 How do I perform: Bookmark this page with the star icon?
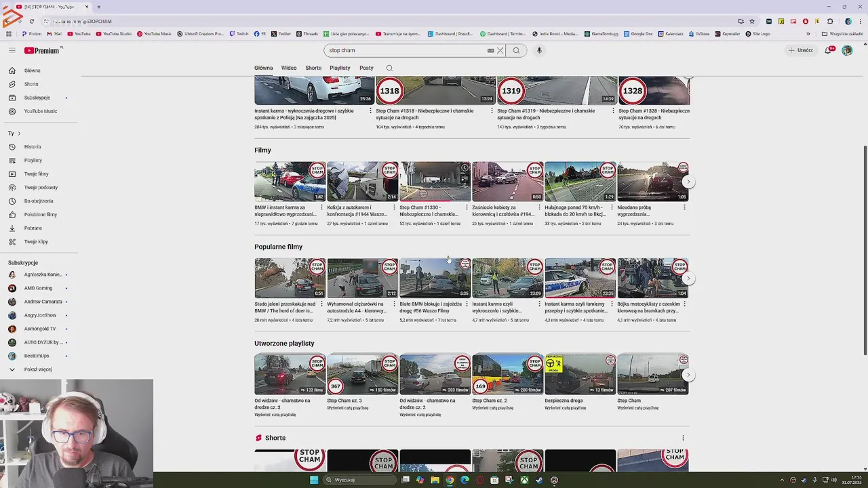click(752, 21)
